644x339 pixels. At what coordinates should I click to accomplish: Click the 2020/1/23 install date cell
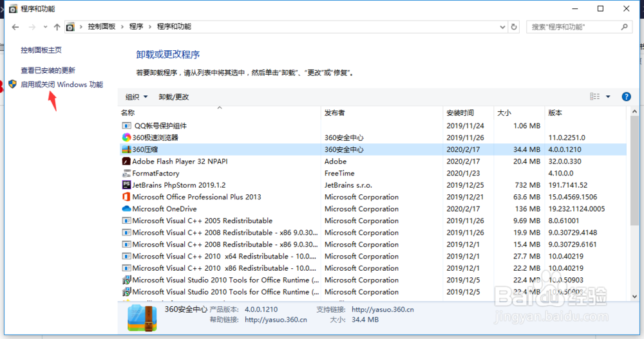point(463,173)
